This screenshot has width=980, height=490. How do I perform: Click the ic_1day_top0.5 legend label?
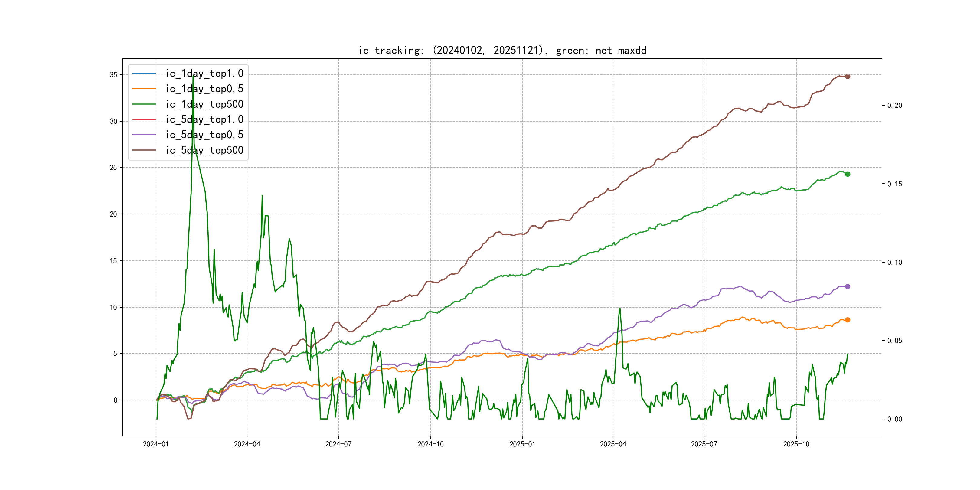pos(204,89)
